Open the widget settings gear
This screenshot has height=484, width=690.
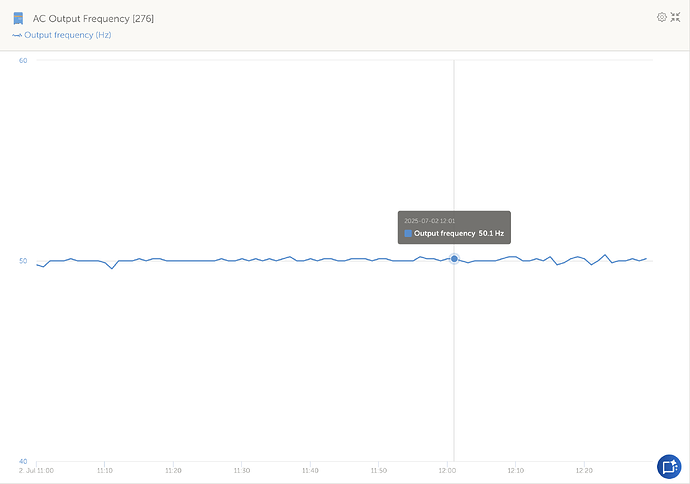(x=661, y=17)
